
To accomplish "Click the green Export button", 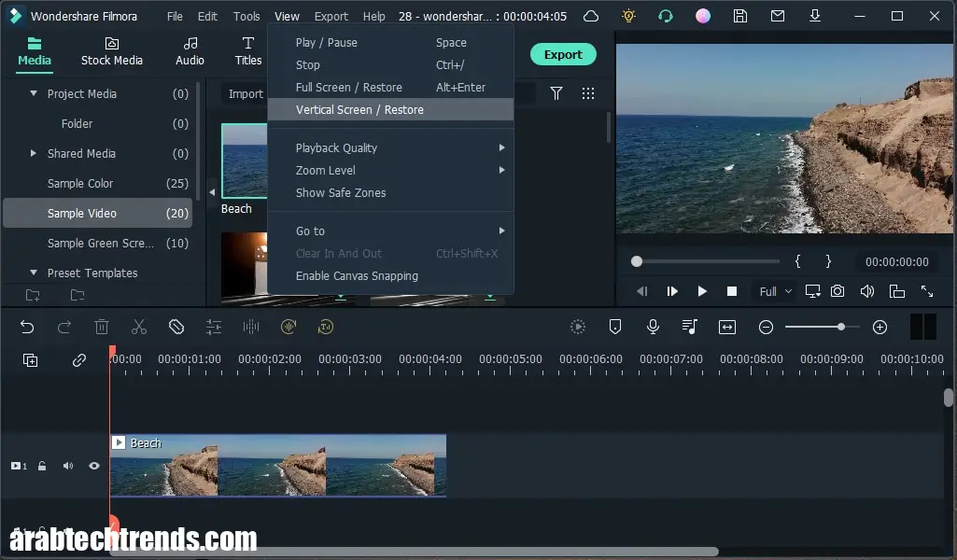I will pyautogui.click(x=563, y=54).
